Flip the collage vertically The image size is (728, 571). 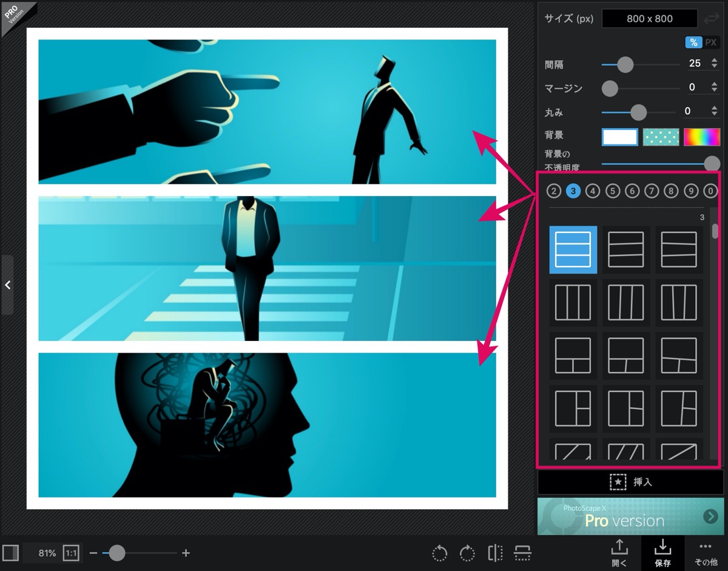pyautogui.click(x=522, y=553)
